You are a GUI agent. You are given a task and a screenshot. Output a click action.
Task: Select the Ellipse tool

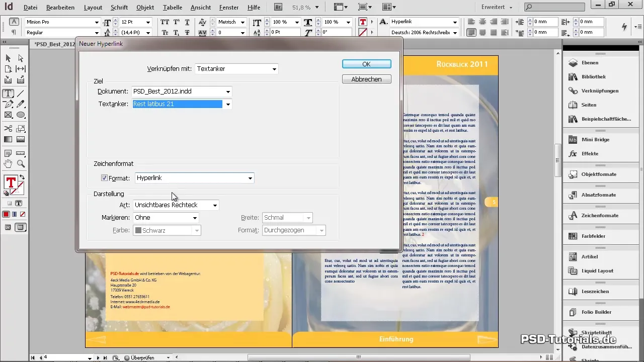click(21, 115)
